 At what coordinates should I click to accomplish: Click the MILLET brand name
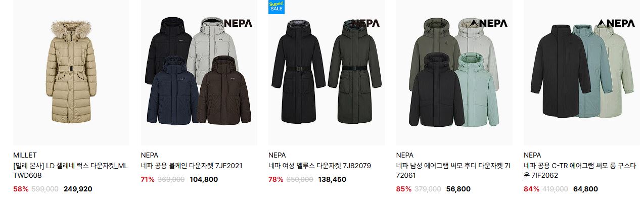click(x=25, y=155)
